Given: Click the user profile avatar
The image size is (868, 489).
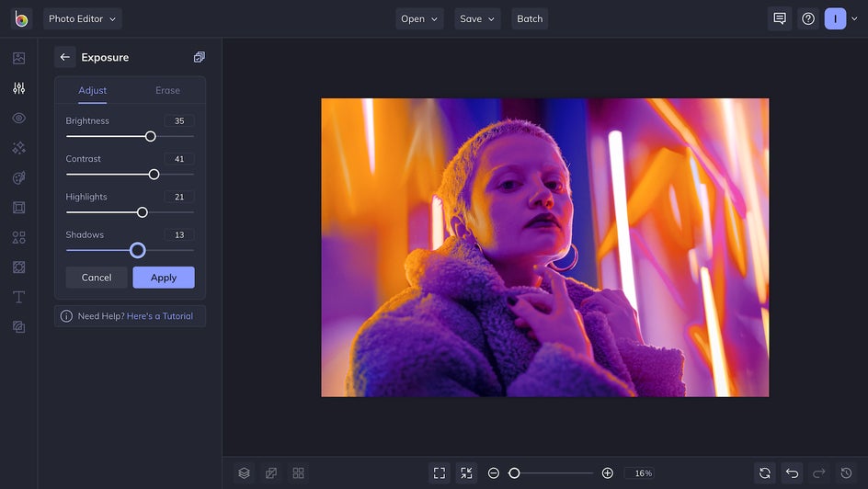Looking at the screenshot, I should click(x=835, y=18).
